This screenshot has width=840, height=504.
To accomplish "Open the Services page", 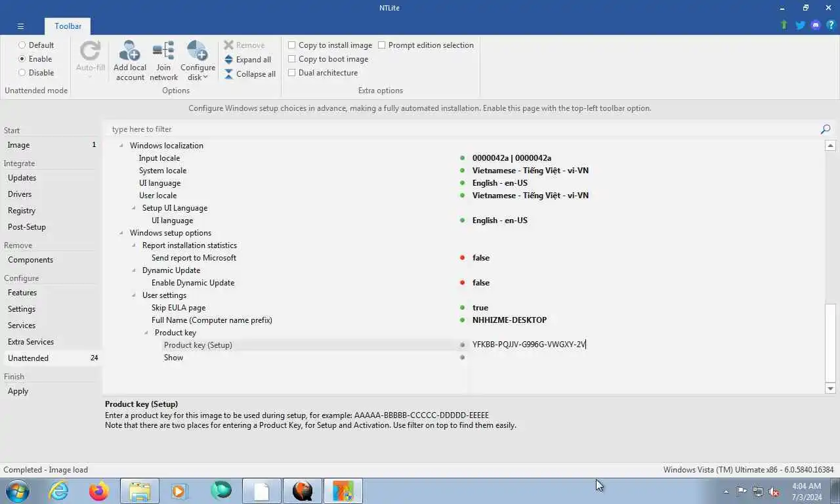I will coord(51,325).
